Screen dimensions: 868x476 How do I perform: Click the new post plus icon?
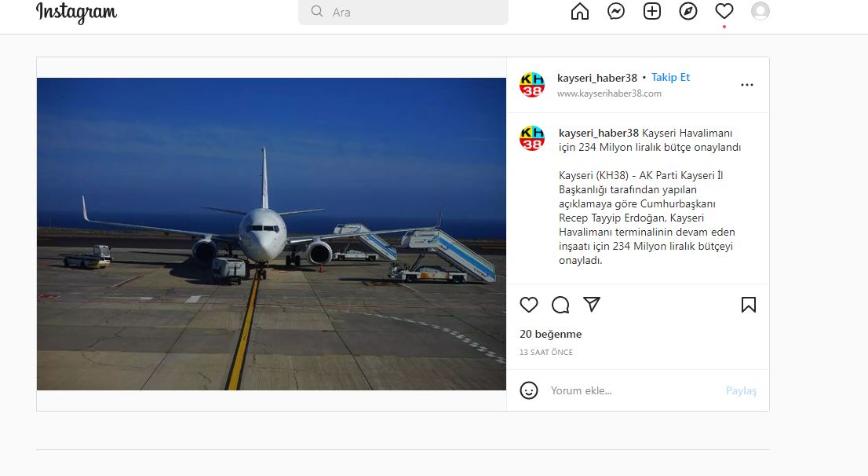tap(652, 11)
